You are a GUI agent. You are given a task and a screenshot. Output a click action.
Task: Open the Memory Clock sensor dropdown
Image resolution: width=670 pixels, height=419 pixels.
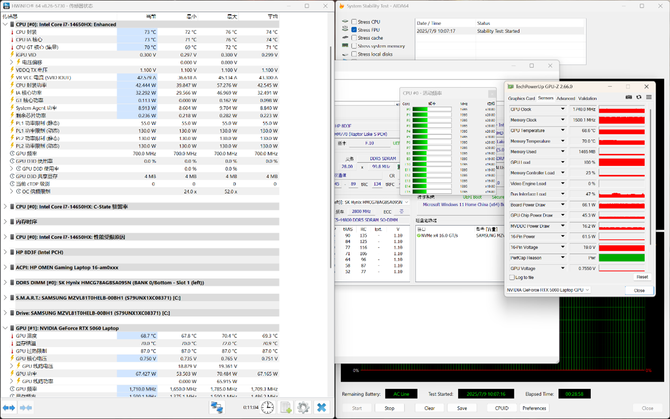click(563, 120)
